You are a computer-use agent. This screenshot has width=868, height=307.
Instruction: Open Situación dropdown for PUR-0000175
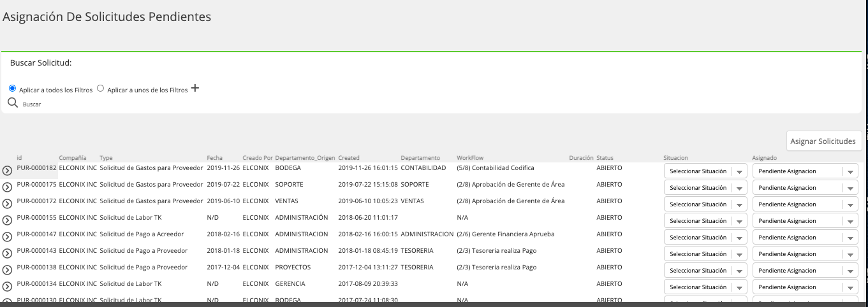pyautogui.click(x=706, y=188)
